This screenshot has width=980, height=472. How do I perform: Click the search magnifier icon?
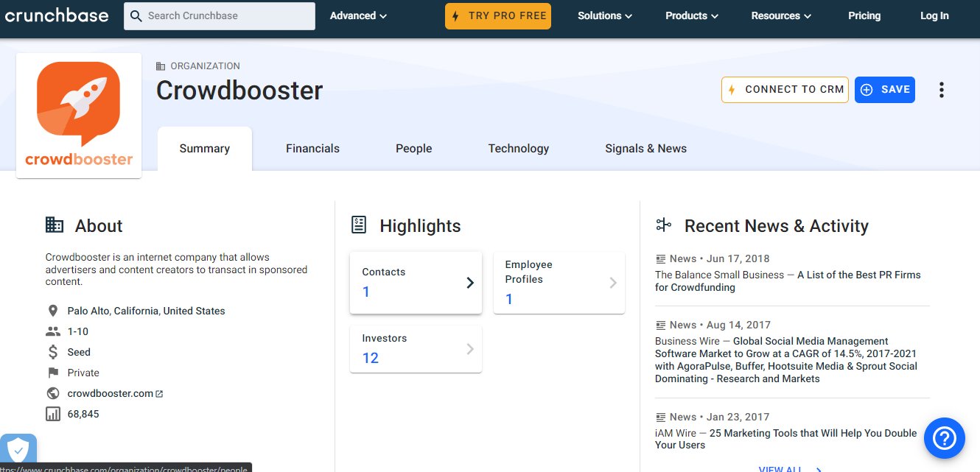click(x=136, y=15)
